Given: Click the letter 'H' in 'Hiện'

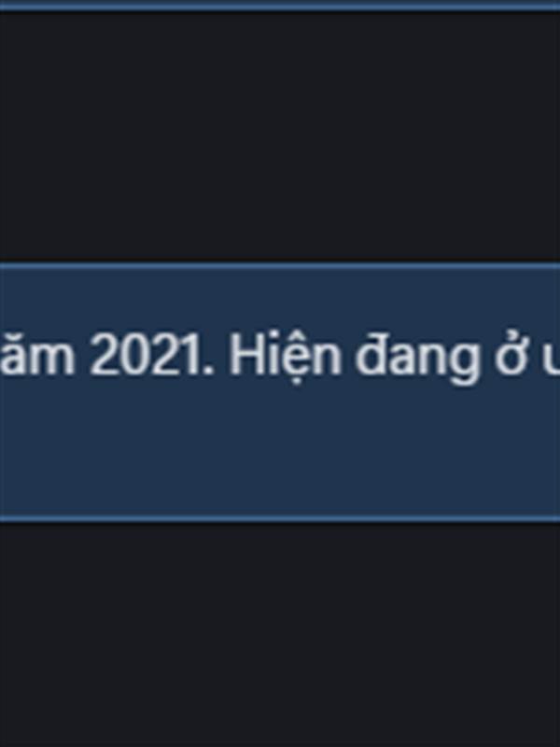Looking at the screenshot, I should pyautogui.click(x=243, y=359).
